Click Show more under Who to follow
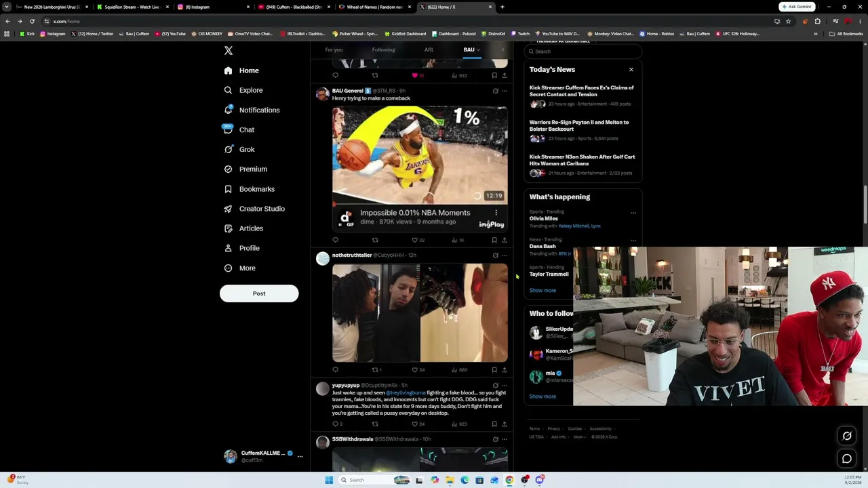The width and height of the screenshot is (868, 488). [x=542, y=396]
